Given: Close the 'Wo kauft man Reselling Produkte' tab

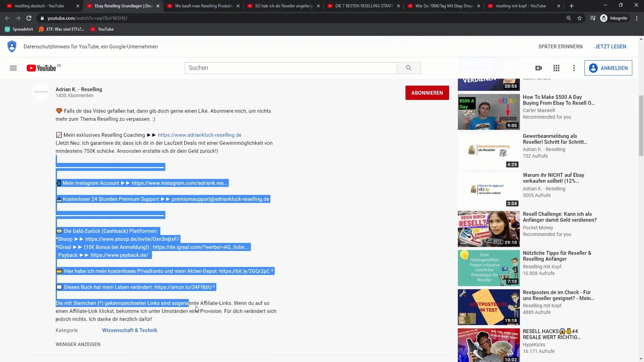Looking at the screenshot, I should [x=238, y=6].
